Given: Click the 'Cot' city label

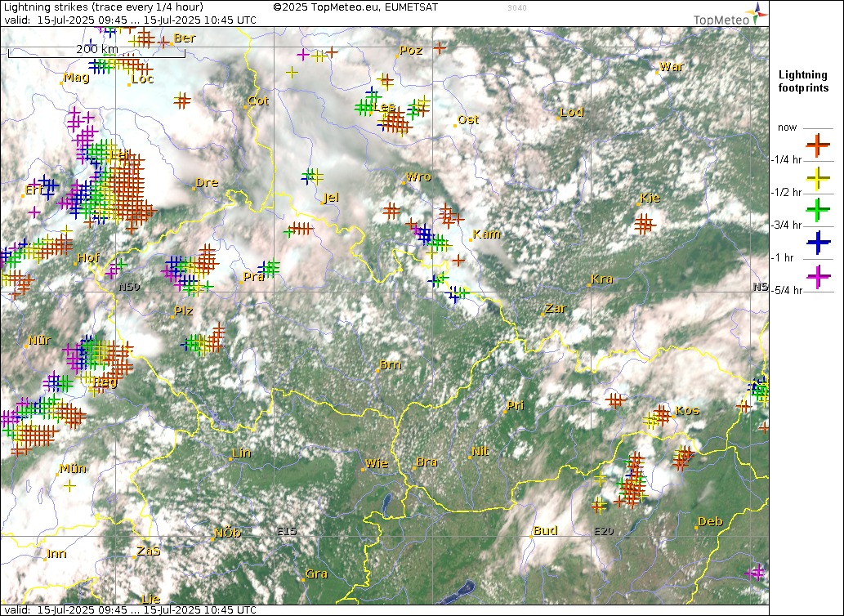Looking at the screenshot, I should click(x=258, y=100).
